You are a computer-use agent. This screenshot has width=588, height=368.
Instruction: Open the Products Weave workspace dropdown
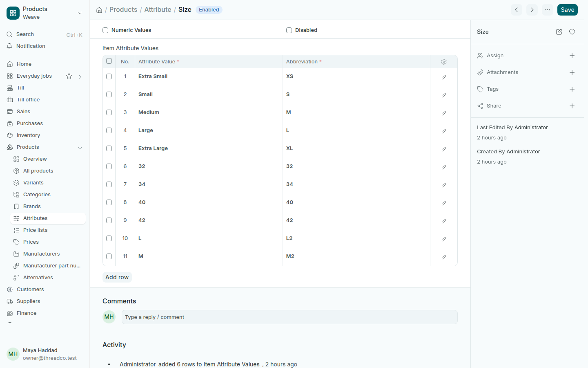(45, 13)
